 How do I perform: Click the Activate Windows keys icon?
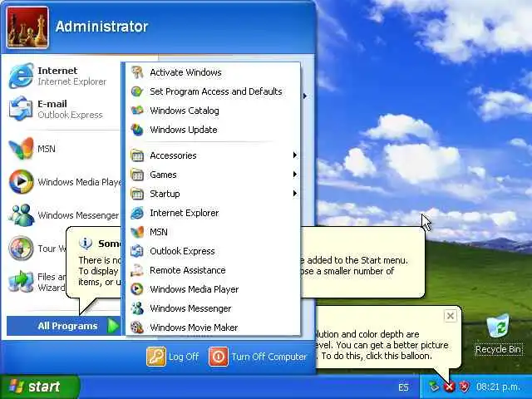(137, 72)
